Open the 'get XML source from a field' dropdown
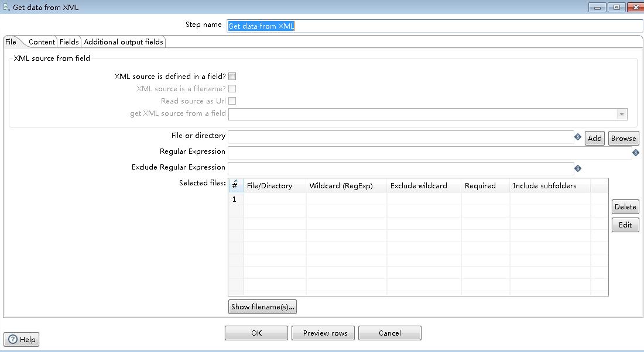Viewport: 644px width, 352px height. (622, 114)
